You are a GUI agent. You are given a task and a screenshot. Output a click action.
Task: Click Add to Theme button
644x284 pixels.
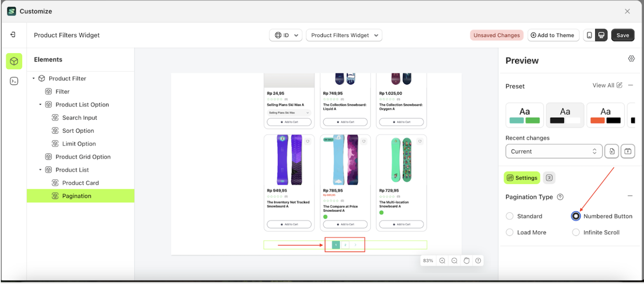point(553,35)
